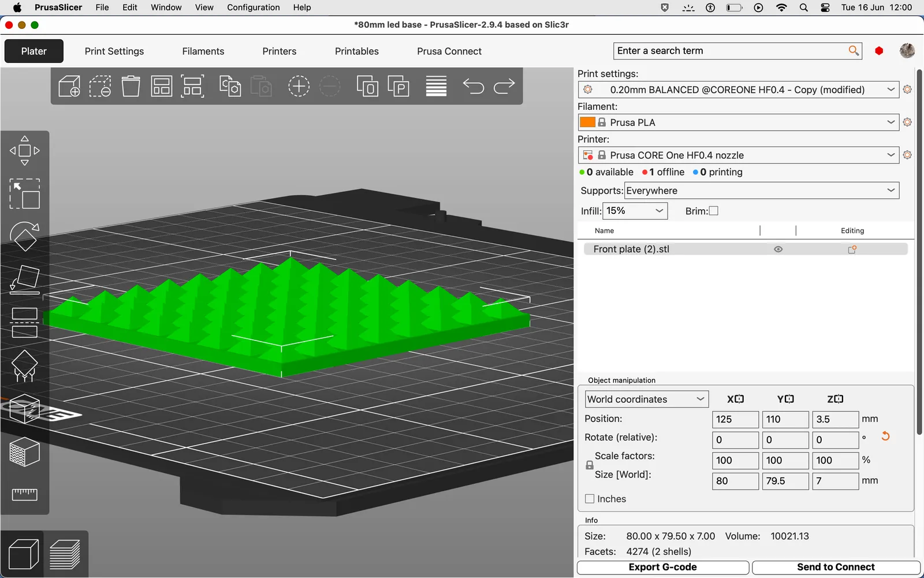
Task: Select the Move gizmo tool
Action: [x=25, y=151]
